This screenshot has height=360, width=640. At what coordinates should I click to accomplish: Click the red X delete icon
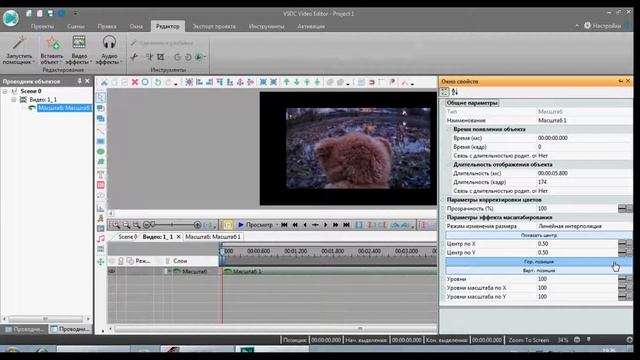tap(135, 82)
